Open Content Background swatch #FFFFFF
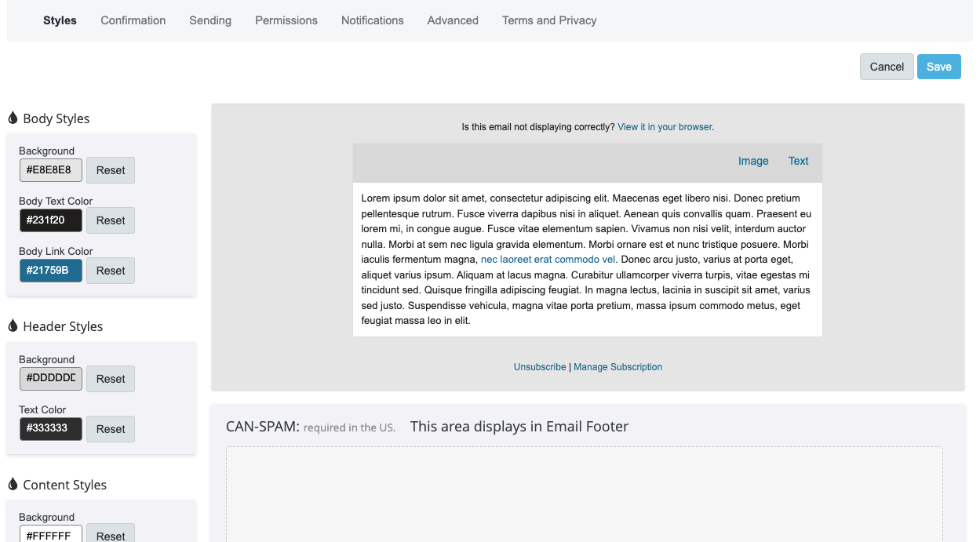Viewport: 980px width, 542px height. 51,533
